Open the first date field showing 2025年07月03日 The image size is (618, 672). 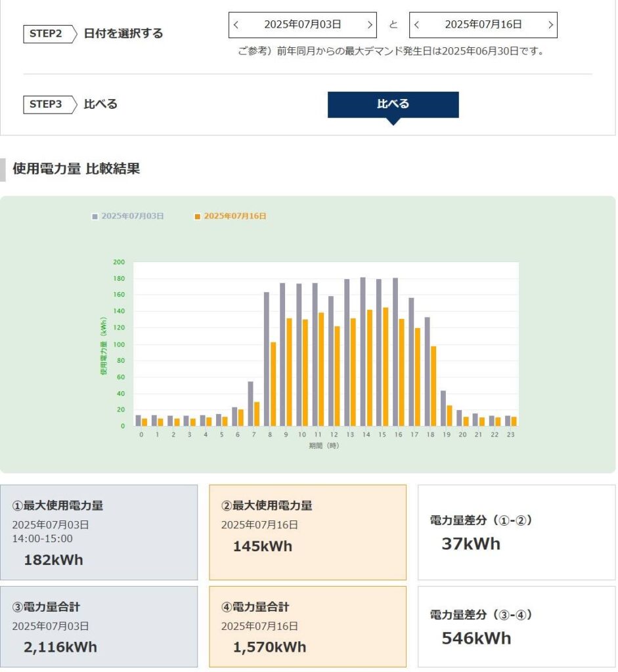point(303,25)
